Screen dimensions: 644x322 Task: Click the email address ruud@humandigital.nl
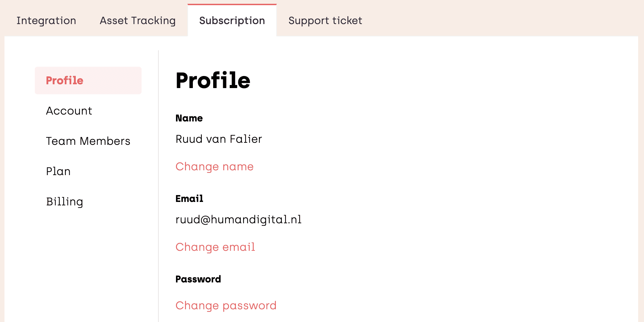(x=238, y=219)
